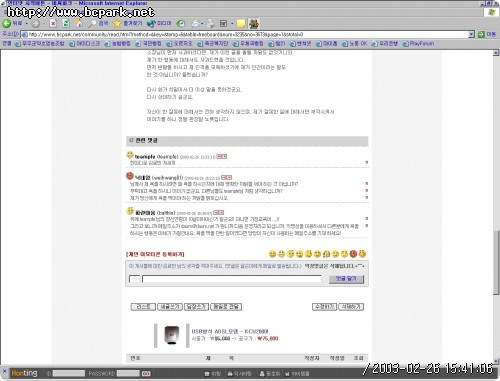Click the Mail envelope icon in toolbar
The image size is (500, 381).
(195, 23)
